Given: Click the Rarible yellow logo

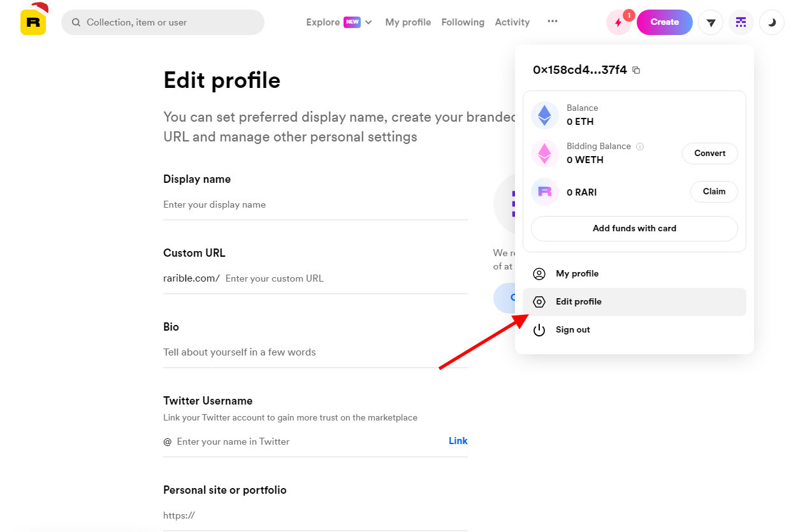Looking at the screenshot, I should [x=33, y=22].
